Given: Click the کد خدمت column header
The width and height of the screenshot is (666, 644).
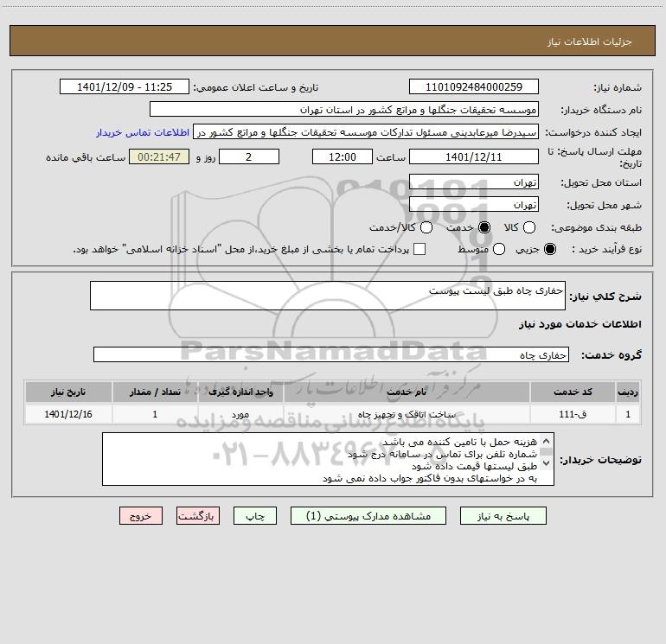Looking at the screenshot, I should pyautogui.click(x=573, y=392).
